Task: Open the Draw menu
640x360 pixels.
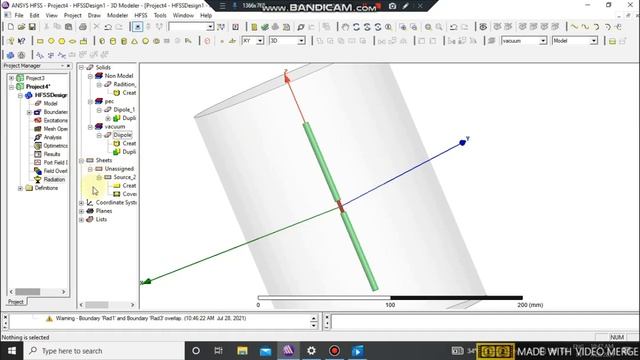Action: tap(94, 15)
